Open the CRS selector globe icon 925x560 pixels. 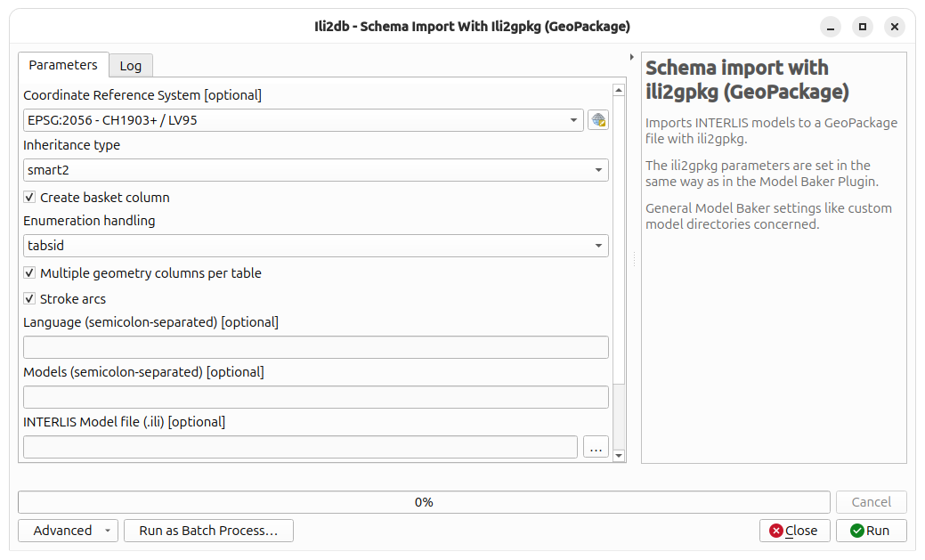tap(597, 120)
